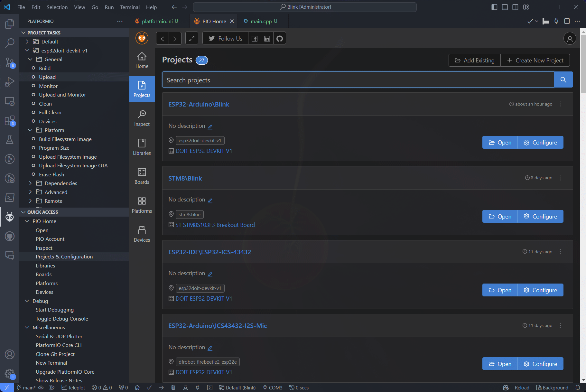
Task: Click the PIO Home back arrow
Action: pyautogui.click(x=163, y=39)
